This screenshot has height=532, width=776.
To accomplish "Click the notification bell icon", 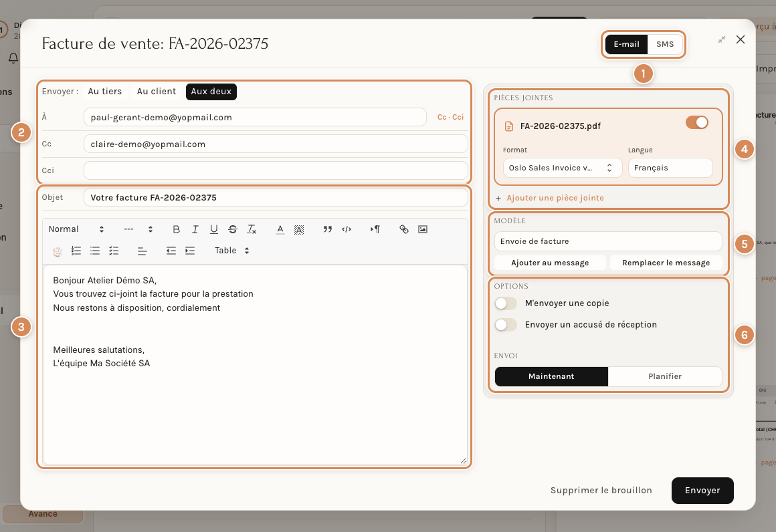I will click(x=13, y=58).
